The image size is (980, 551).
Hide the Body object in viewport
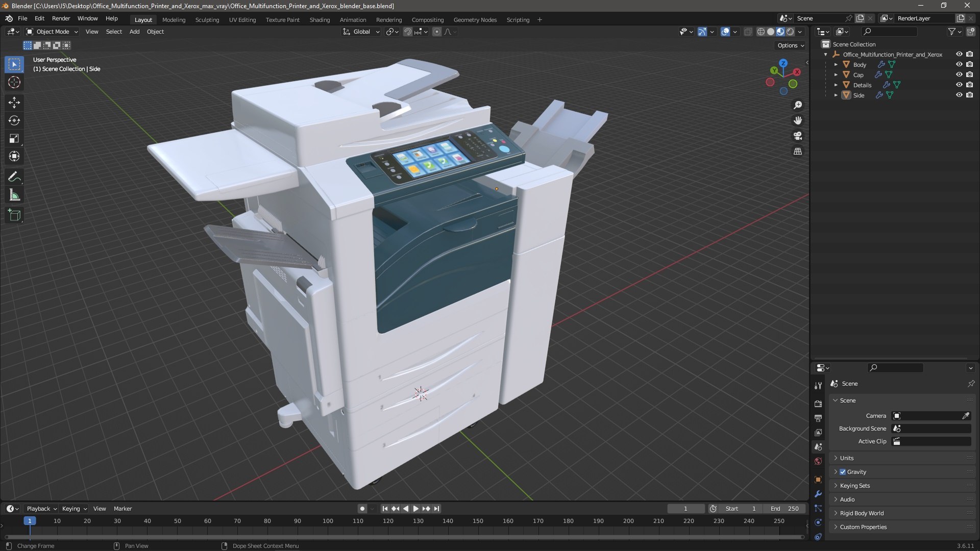coord(959,64)
